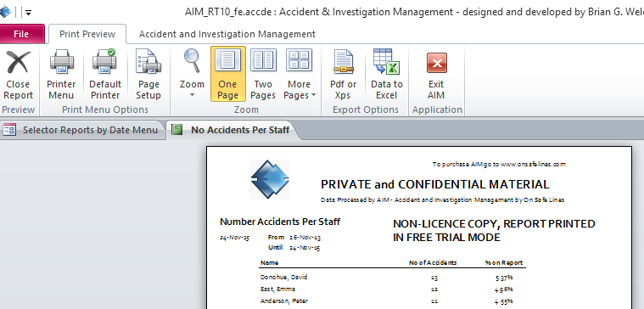Screen dimensions: 644x309
Task: Click the AIM logo in report header
Action: click(270, 180)
